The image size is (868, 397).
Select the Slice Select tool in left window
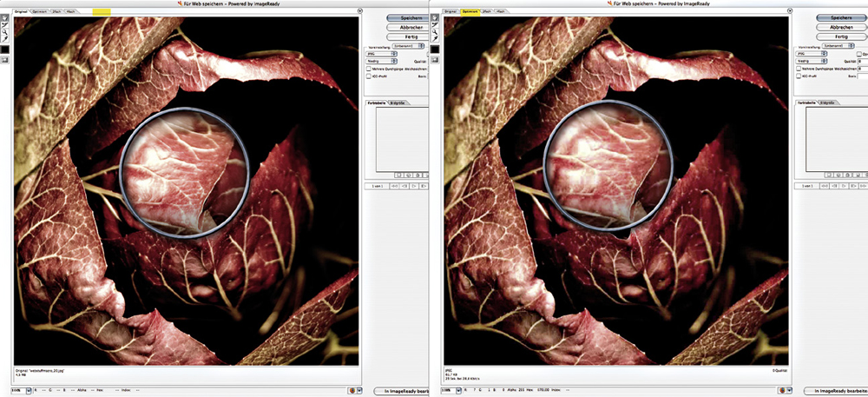[5, 24]
